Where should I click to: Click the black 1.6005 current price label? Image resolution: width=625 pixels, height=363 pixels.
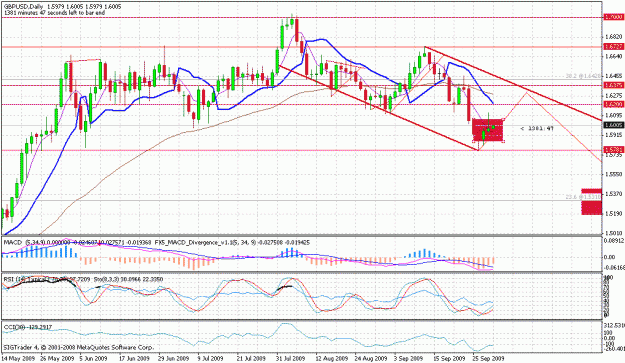pos(613,125)
